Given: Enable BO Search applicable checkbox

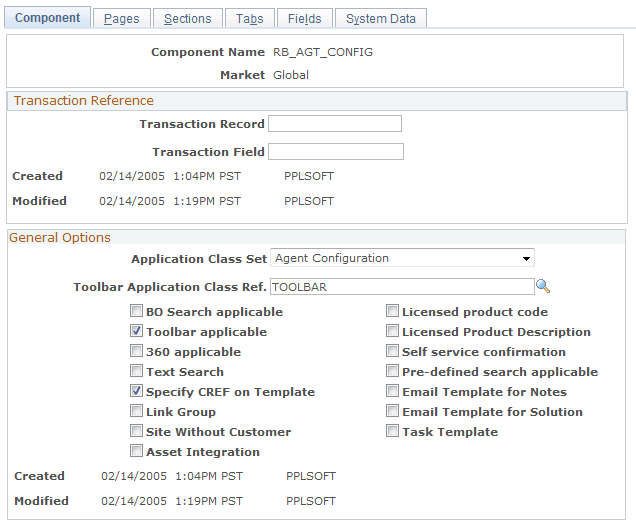Looking at the screenshot, I should tap(136, 311).
